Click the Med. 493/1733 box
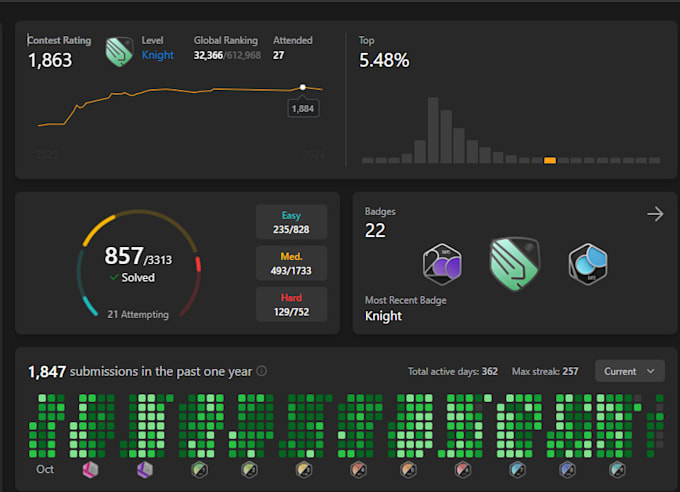680x492 pixels. (x=291, y=263)
